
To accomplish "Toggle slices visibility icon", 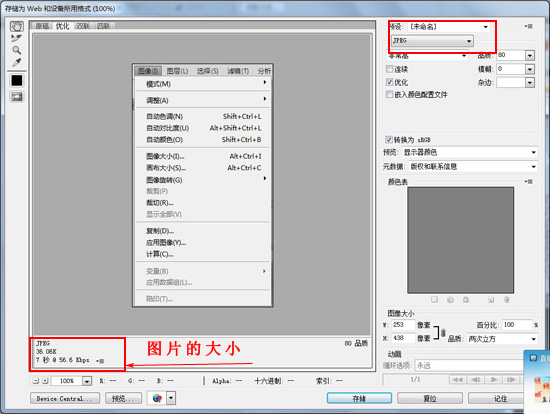I will [x=17, y=96].
